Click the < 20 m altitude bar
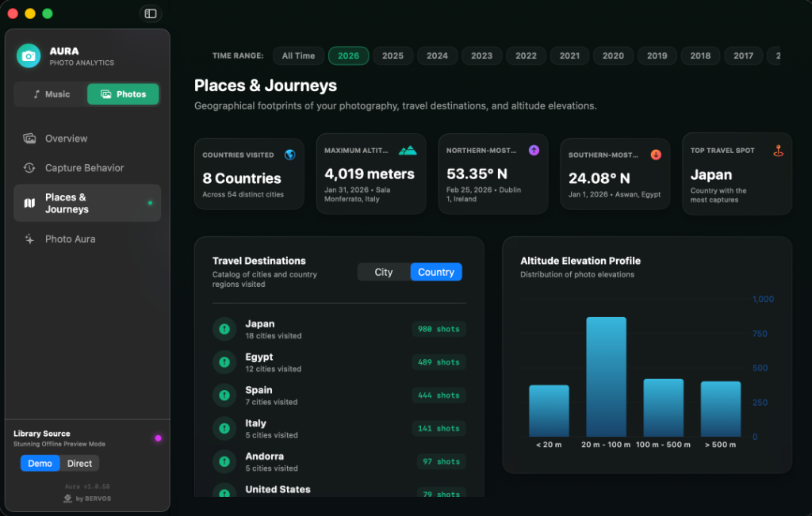This screenshot has width=812, height=516. [549, 411]
